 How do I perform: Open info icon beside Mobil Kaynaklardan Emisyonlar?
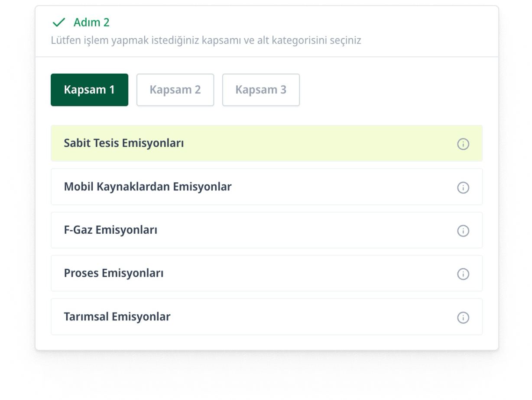point(463,187)
